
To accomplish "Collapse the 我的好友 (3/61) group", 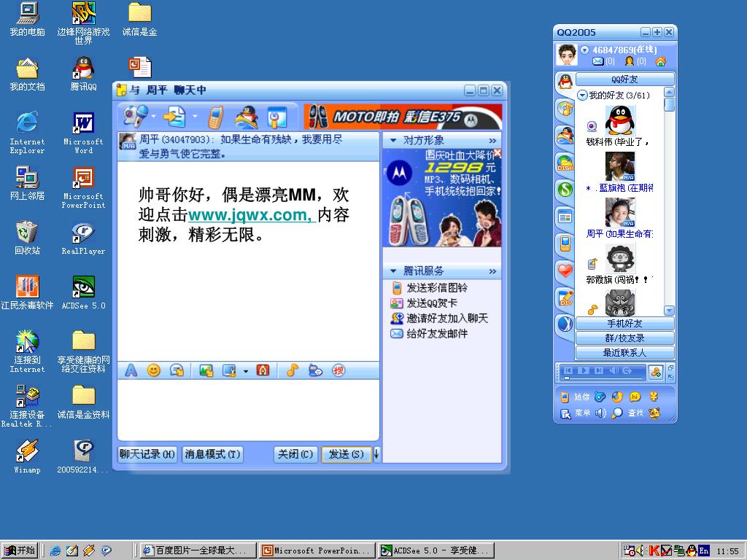I will coord(582,96).
